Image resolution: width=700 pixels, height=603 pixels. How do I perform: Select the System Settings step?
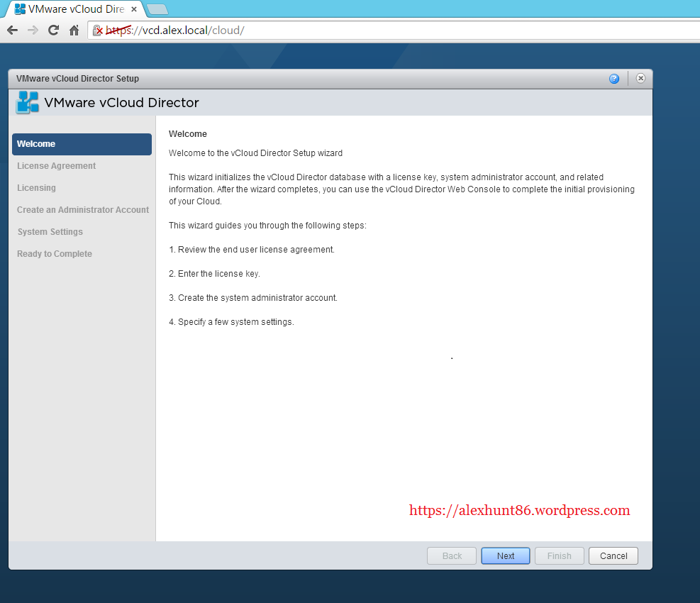tap(50, 231)
